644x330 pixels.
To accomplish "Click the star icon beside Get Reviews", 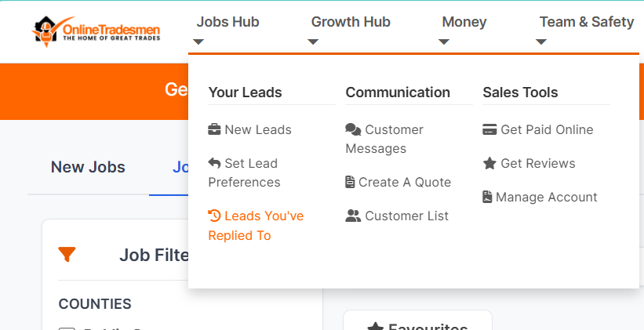I will (489, 163).
